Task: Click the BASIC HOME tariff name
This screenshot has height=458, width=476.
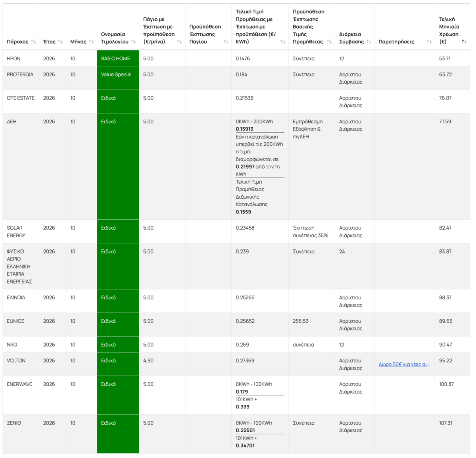Action: (115, 58)
